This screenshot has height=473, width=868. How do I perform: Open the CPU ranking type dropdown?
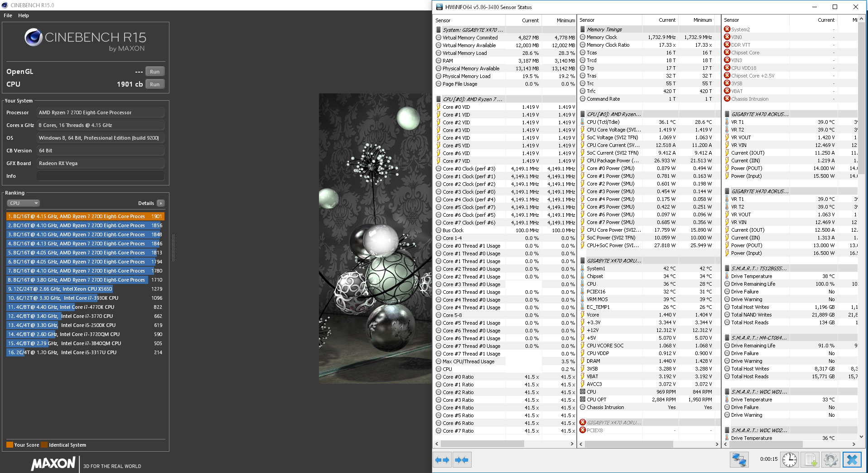[x=24, y=203]
